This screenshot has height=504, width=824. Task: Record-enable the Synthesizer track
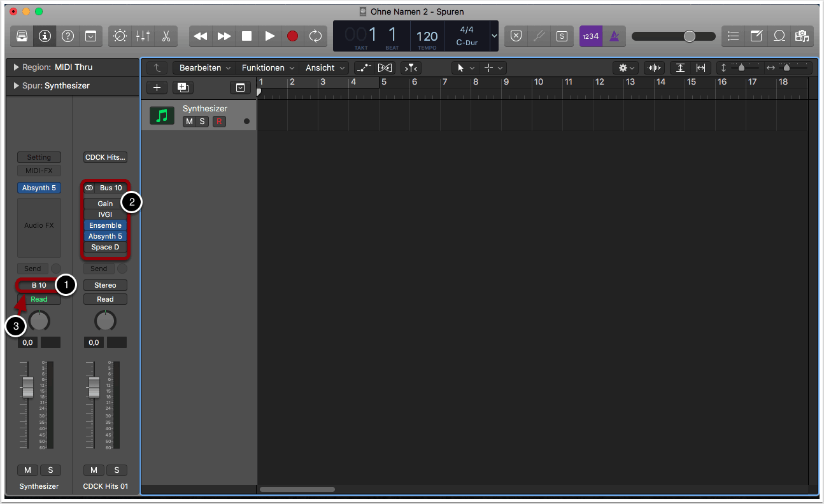pos(219,122)
